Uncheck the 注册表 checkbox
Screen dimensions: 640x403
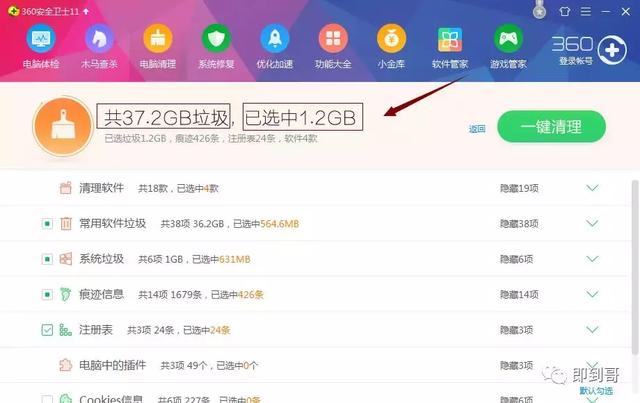(47, 330)
